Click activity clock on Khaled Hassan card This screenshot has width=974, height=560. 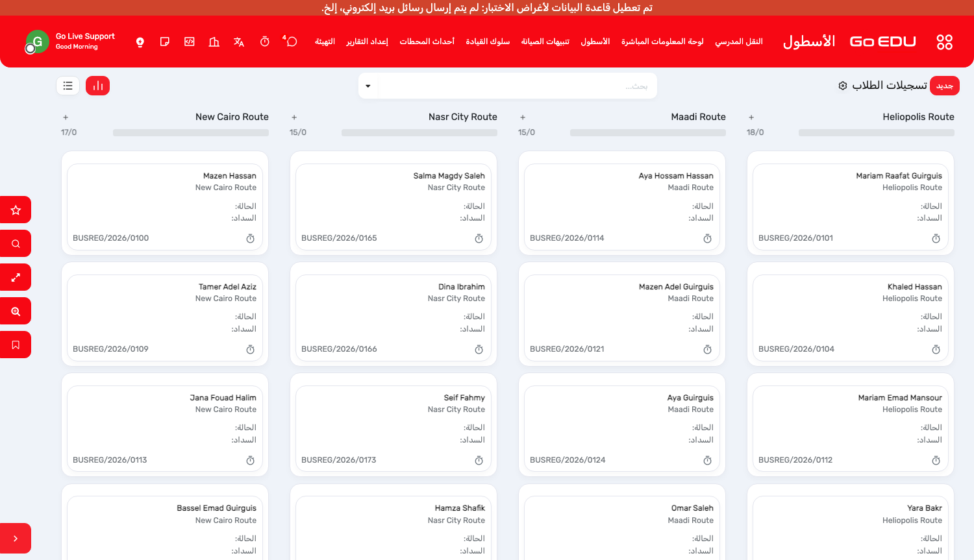(936, 350)
